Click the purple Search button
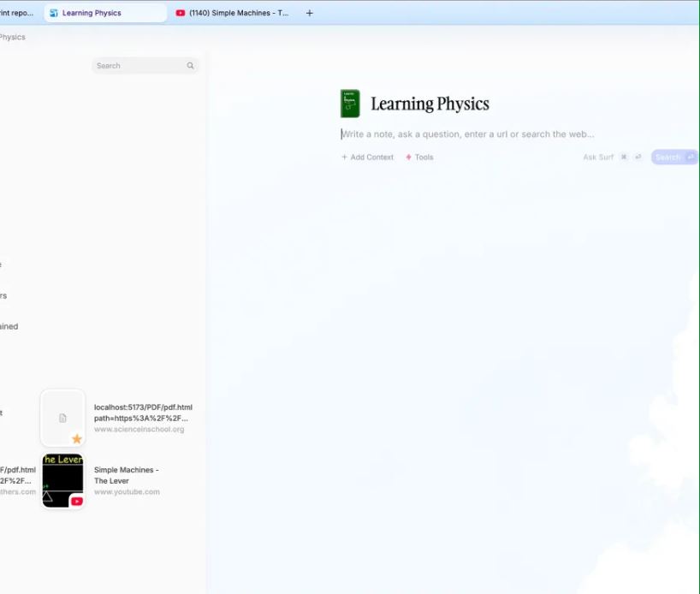This screenshot has width=700, height=594. [674, 157]
